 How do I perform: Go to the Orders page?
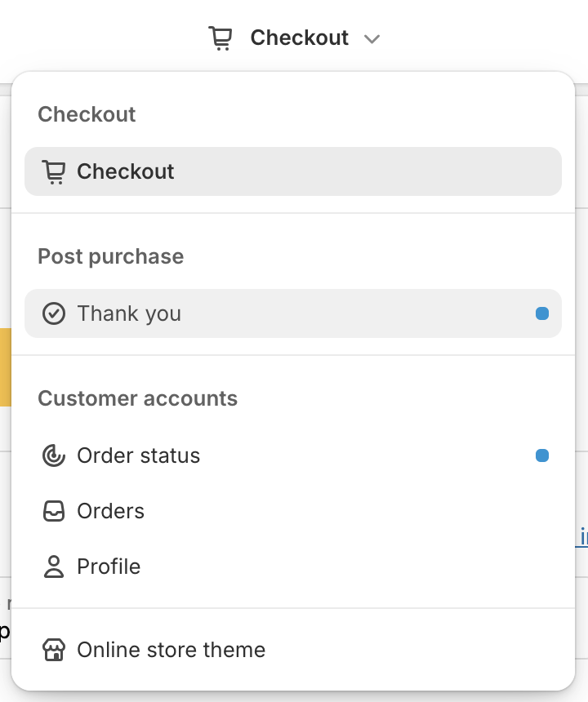point(110,511)
